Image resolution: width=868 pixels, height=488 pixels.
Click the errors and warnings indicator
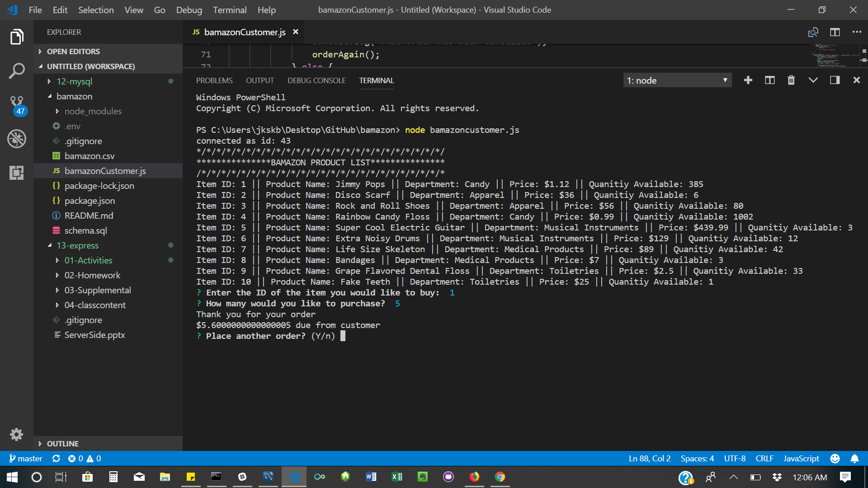[x=84, y=458]
